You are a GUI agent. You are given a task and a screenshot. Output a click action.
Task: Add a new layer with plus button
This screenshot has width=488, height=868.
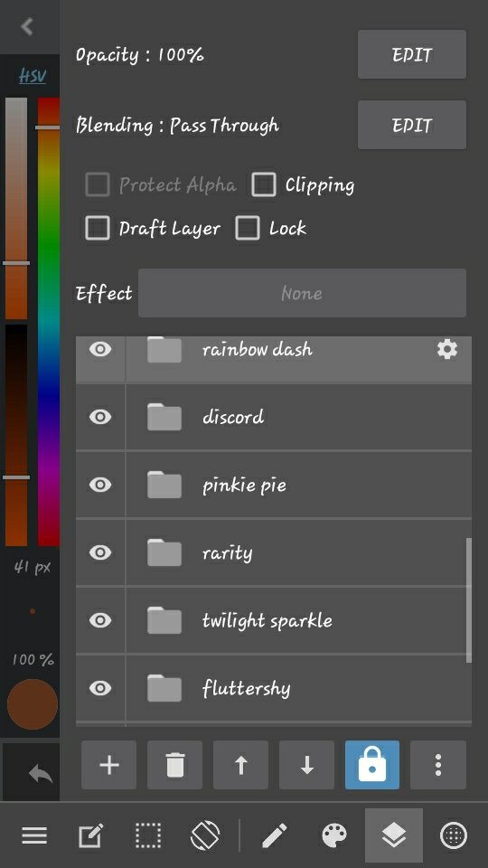coord(109,765)
